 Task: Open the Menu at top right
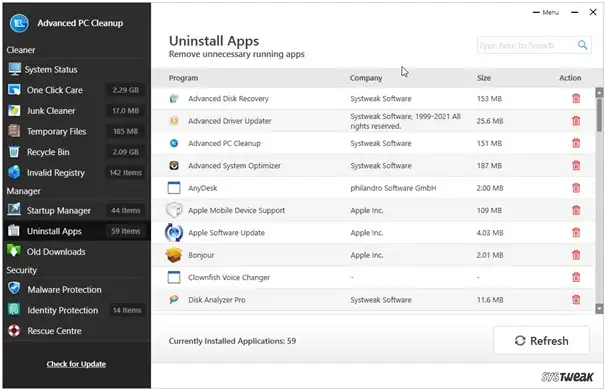click(546, 13)
